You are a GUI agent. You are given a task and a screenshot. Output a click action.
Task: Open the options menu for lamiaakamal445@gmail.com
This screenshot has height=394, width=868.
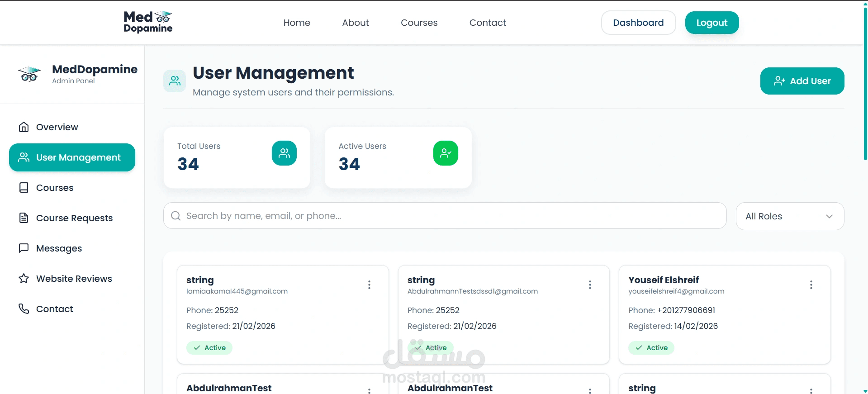point(369,285)
